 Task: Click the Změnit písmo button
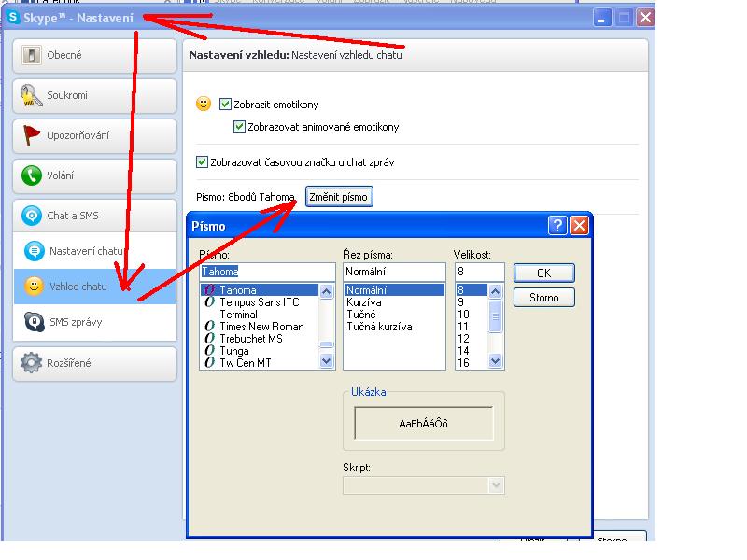click(x=339, y=197)
